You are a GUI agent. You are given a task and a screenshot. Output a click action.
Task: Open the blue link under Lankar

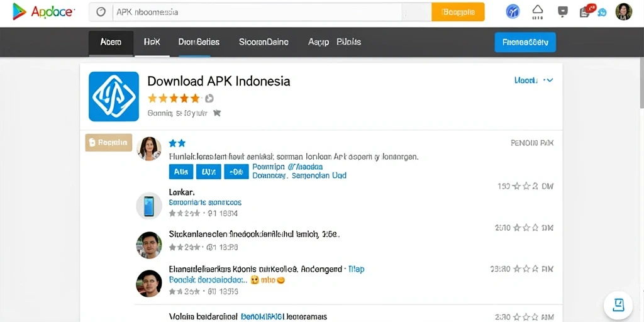click(205, 203)
